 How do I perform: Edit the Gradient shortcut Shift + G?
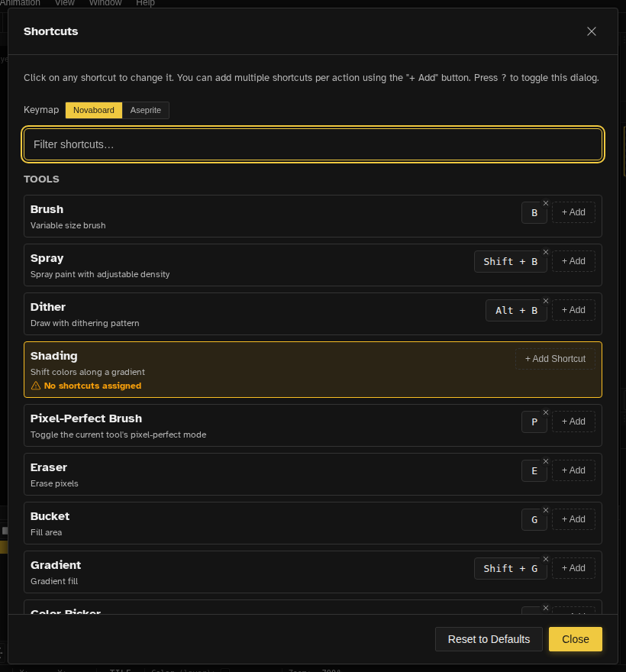(510, 568)
